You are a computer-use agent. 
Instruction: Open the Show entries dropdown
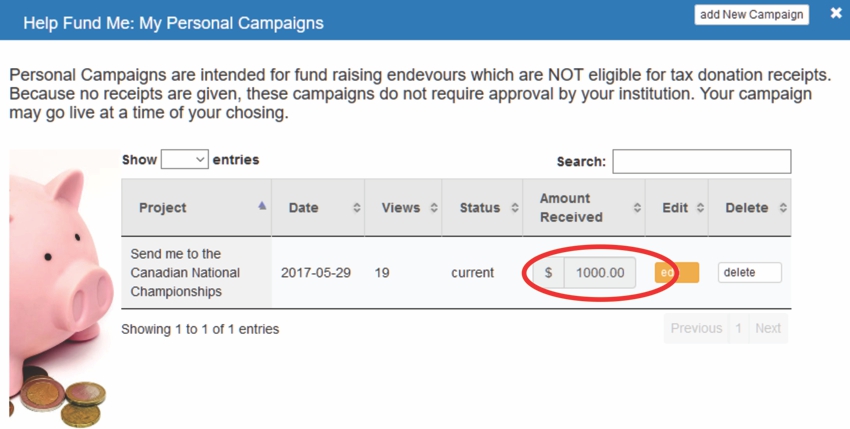coord(184,159)
